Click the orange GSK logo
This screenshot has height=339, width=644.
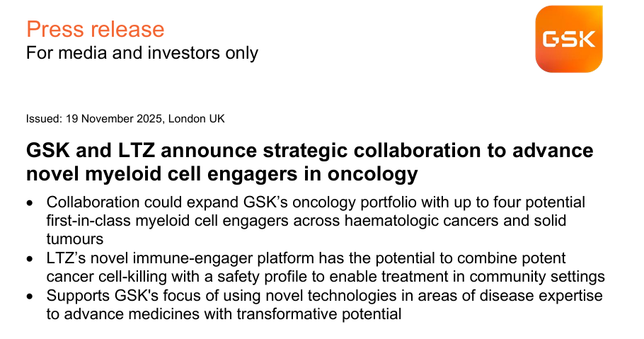(569, 39)
